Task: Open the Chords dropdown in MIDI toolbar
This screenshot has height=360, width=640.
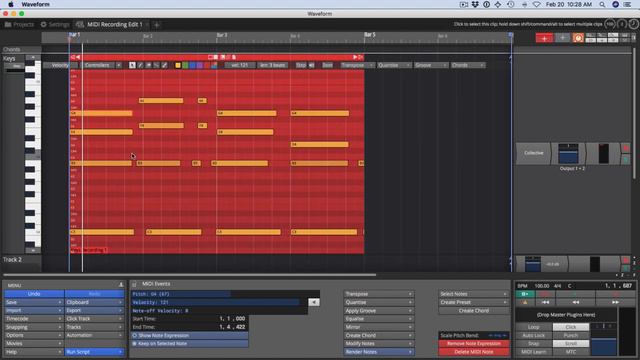Action: [468, 65]
